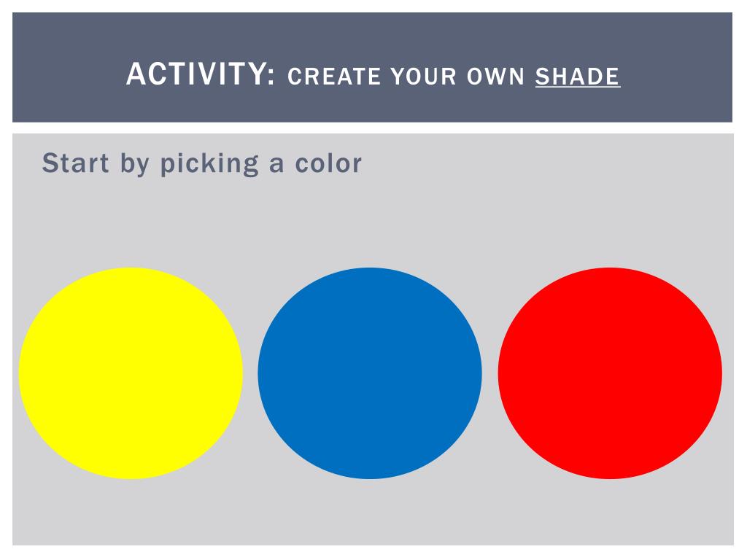The width and height of the screenshot is (747, 560).
Task: Click the gray space between yellow and blue circles
Action: [250, 373]
